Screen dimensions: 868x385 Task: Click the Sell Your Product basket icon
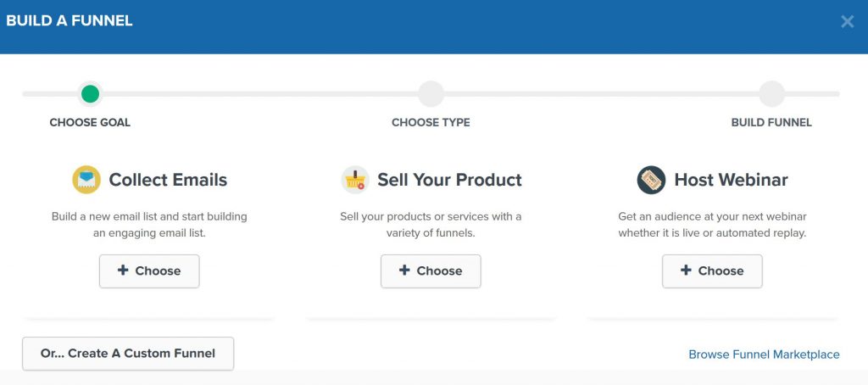tap(355, 180)
